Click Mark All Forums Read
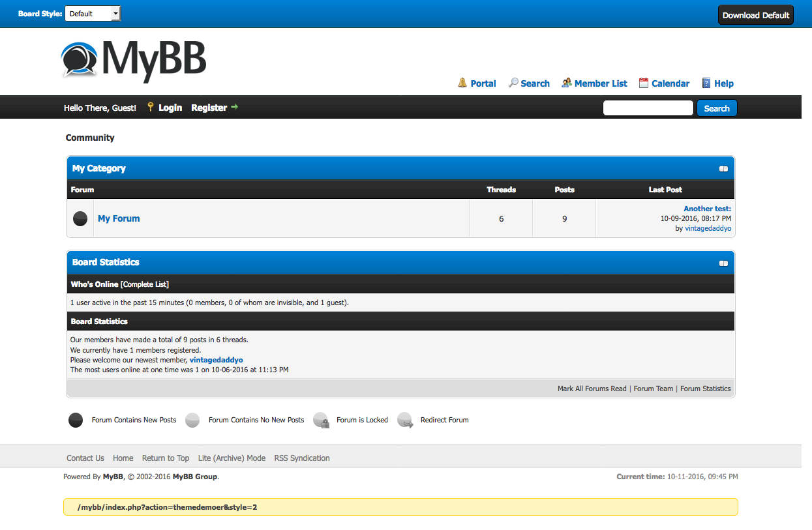Viewport: 812px width, 530px height. point(592,389)
